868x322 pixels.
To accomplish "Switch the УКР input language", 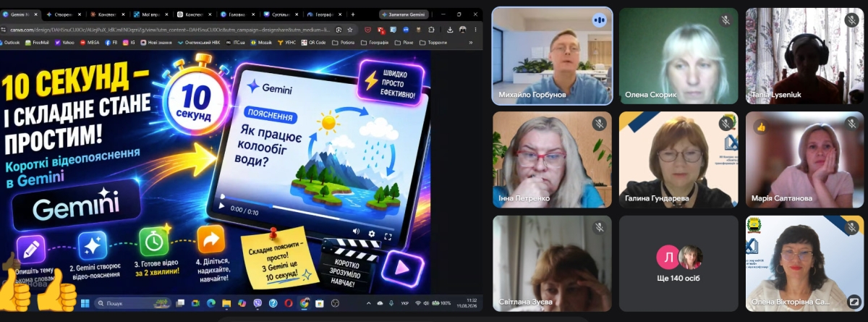I will [404, 304].
